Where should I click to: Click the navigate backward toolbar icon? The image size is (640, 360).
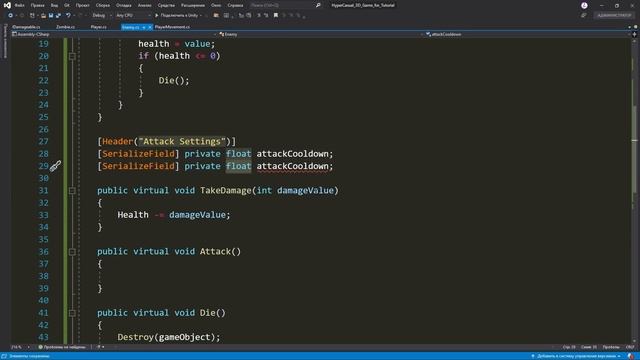click(x=11, y=16)
